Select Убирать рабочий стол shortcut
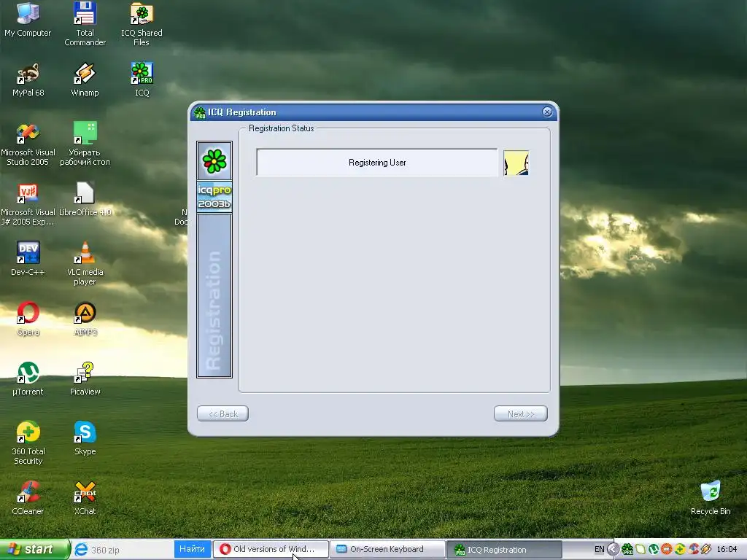The width and height of the screenshot is (747, 560). pos(85,144)
